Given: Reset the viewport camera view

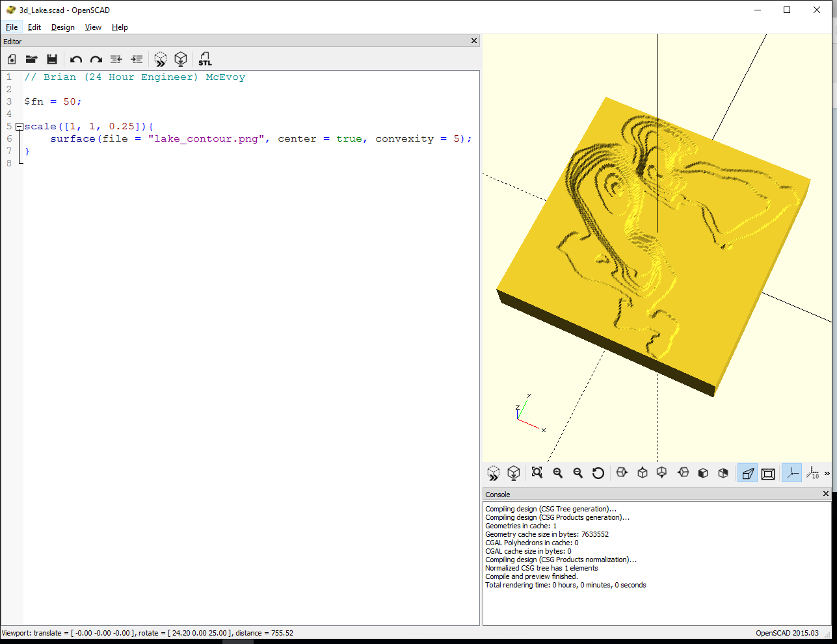Looking at the screenshot, I should (598, 472).
